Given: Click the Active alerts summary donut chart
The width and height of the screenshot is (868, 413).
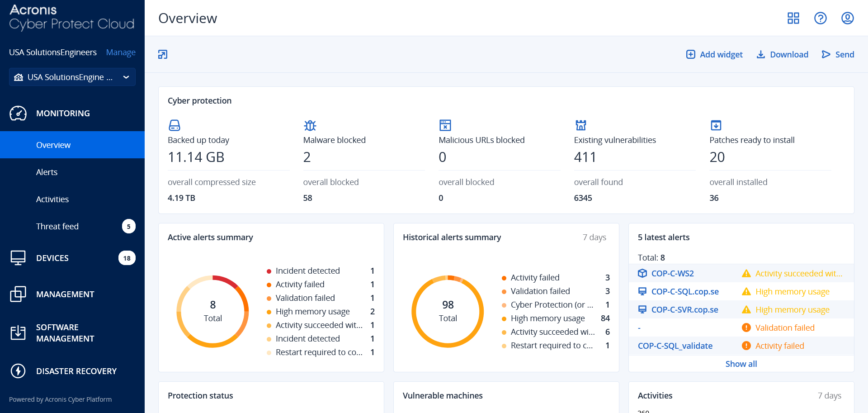Looking at the screenshot, I should pyautogui.click(x=212, y=311).
